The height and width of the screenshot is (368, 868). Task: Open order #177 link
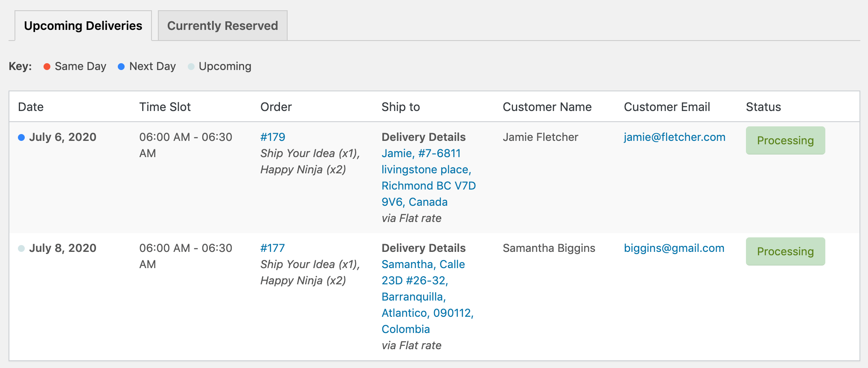point(272,248)
